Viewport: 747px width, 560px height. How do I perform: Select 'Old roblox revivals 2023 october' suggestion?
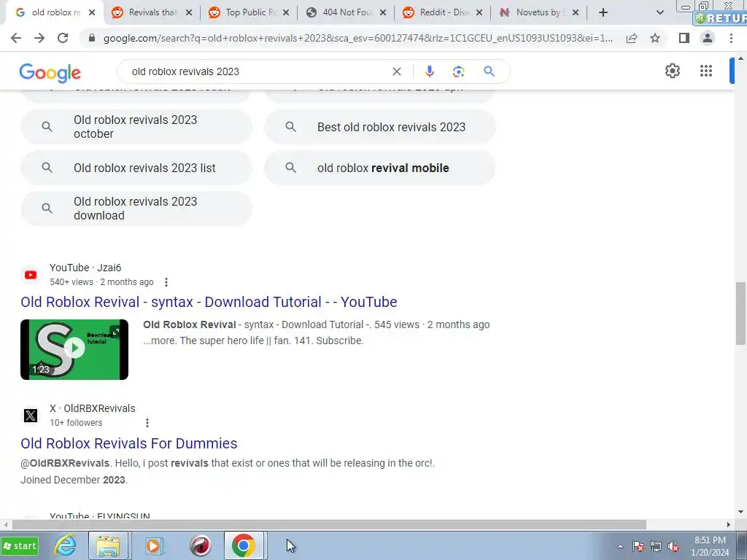pyautogui.click(x=136, y=127)
